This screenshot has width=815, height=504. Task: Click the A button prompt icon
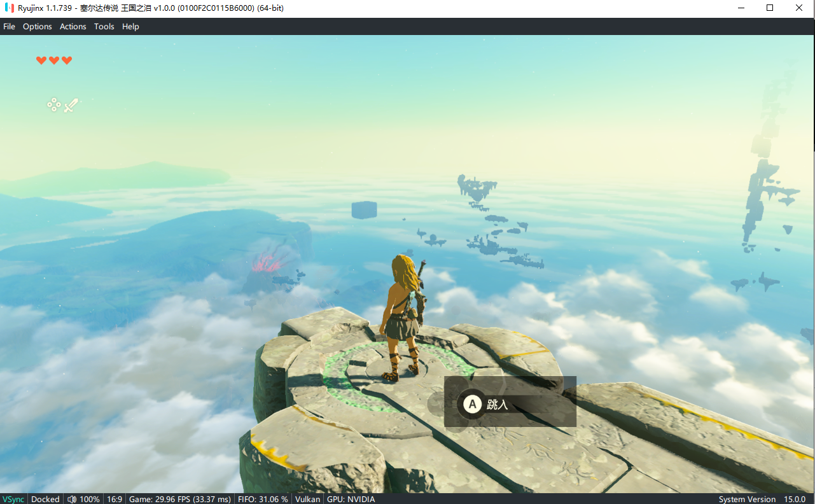[x=472, y=403]
